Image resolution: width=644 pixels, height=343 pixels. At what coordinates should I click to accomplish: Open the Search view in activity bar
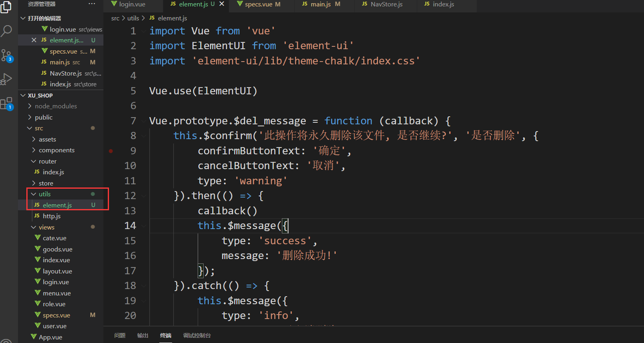click(x=6, y=31)
